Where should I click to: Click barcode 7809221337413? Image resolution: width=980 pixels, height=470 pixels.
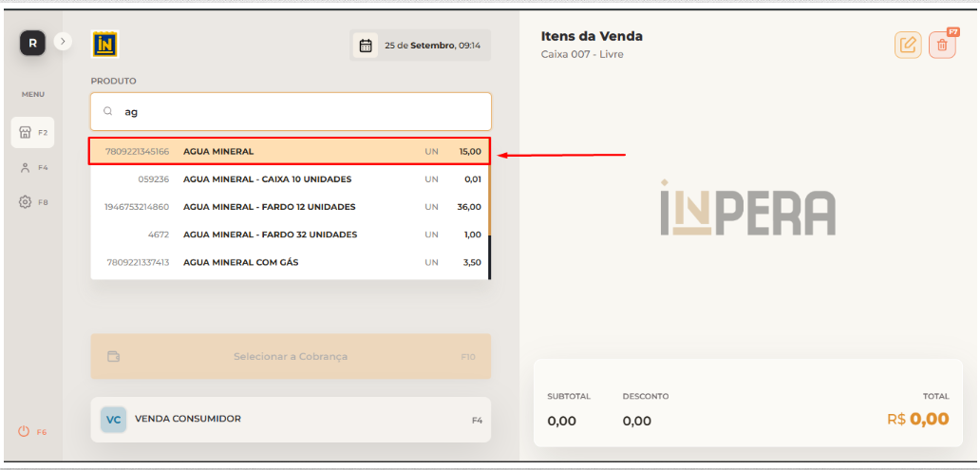coord(138,262)
